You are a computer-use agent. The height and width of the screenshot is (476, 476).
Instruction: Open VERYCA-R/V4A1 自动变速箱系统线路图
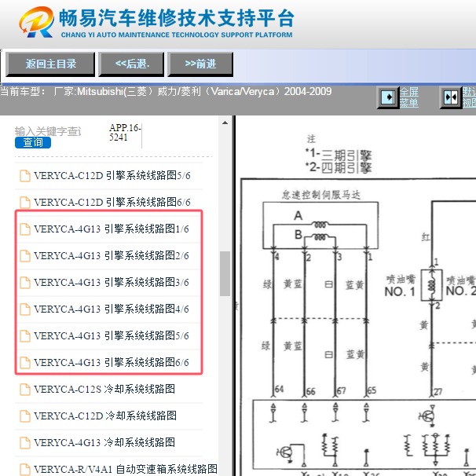126,469
